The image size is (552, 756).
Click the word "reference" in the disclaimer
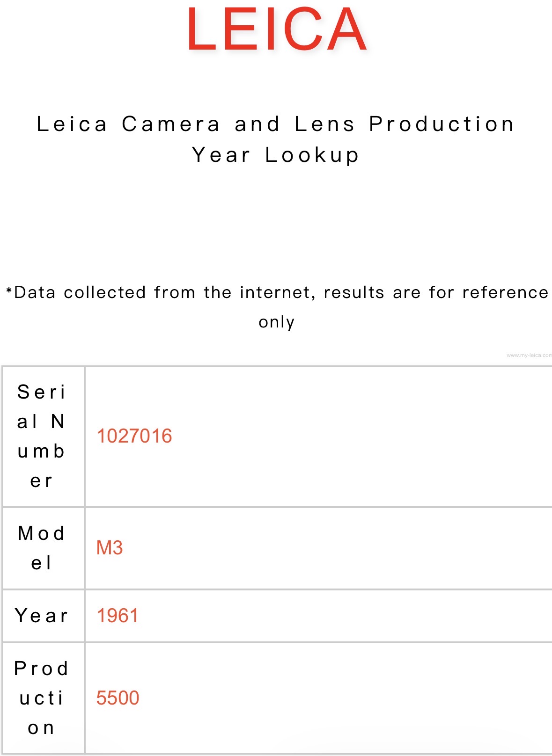tap(505, 293)
